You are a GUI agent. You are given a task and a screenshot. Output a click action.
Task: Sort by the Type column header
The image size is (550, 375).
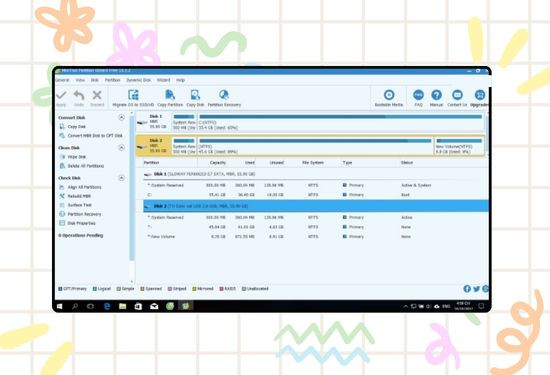(x=347, y=163)
